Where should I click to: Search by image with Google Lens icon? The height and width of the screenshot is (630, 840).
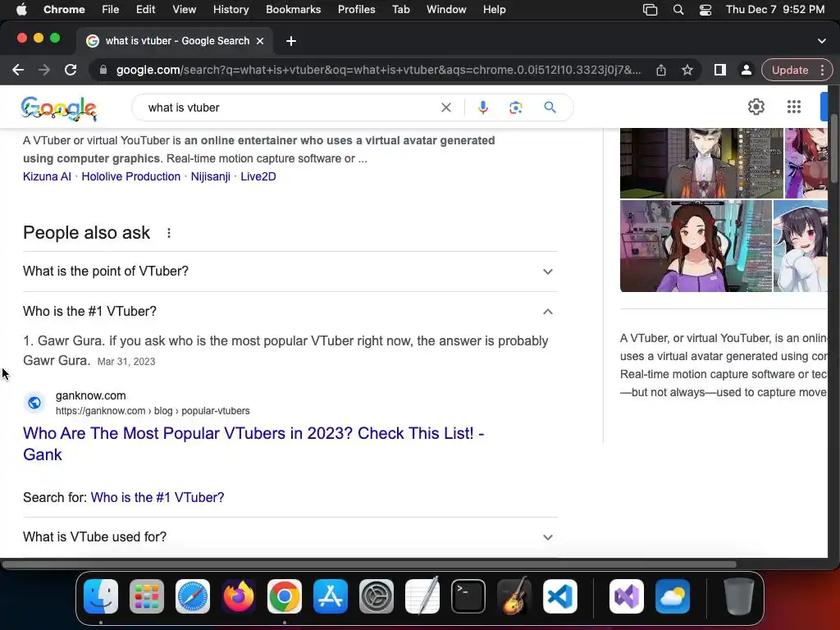[515, 107]
